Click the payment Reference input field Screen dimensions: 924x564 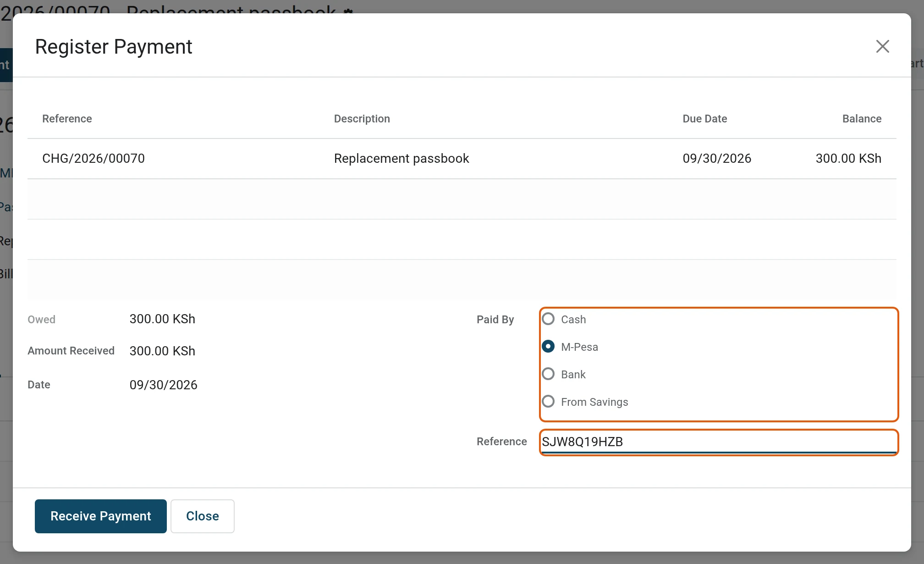tap(719, 442)
